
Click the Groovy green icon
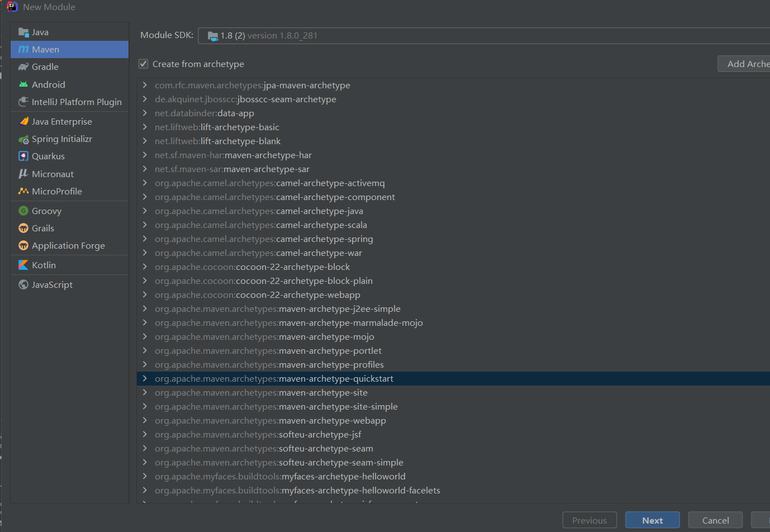pos(23,211)
